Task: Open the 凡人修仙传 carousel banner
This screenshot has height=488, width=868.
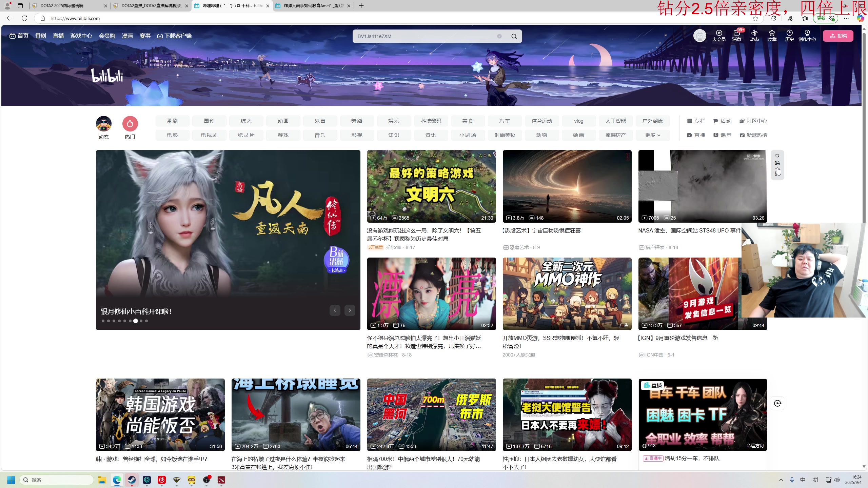Action: tap(228, 240)
